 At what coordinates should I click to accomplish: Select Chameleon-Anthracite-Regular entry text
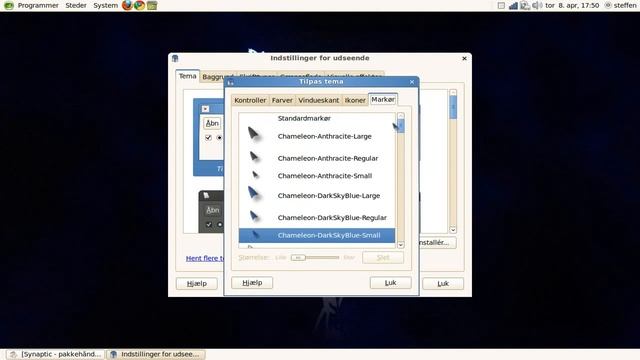(x=328, y=158)
